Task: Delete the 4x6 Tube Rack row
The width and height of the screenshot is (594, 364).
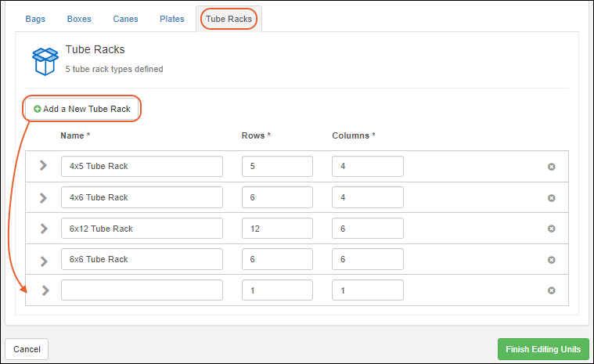Action: tap(551, 198)
